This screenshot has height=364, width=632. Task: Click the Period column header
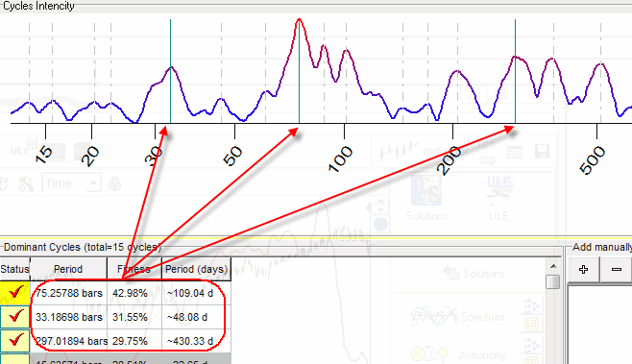pyautogui.click(x=68, y=269)
